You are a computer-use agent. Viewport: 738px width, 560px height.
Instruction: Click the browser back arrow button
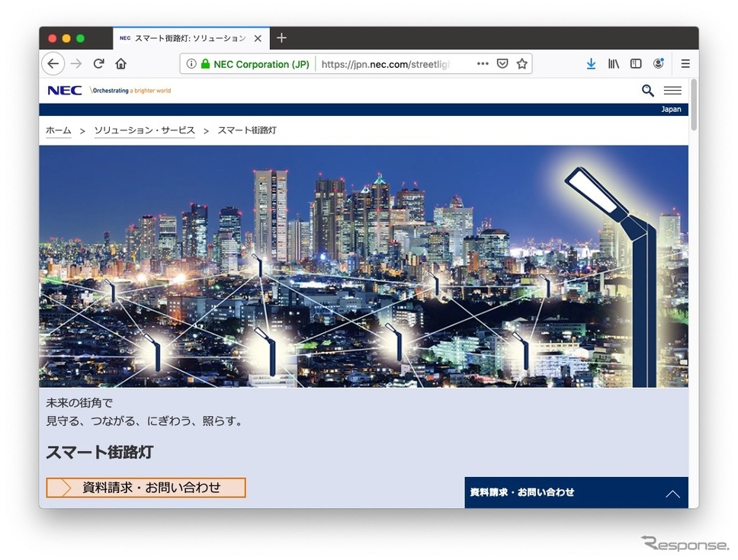coord(53,64)
